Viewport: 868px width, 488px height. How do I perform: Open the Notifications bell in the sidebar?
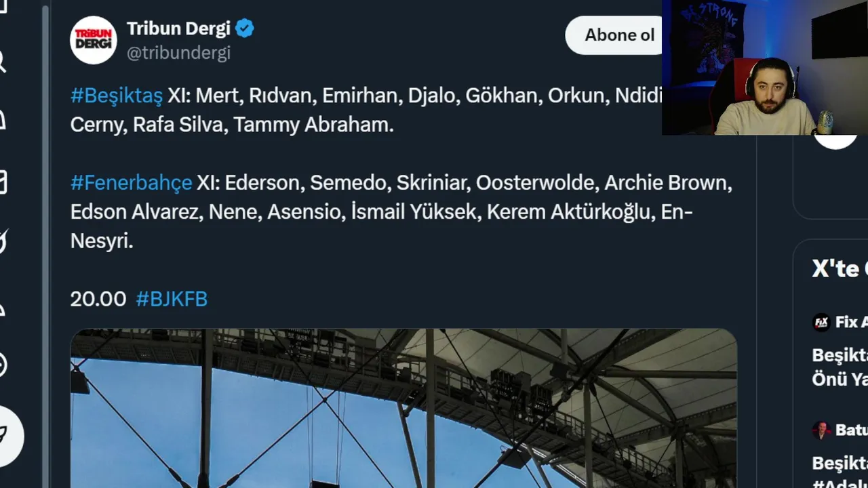[3, 121]
